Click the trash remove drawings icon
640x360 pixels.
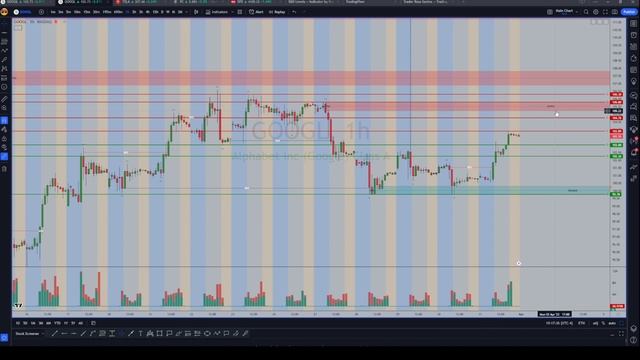[4, 169]
